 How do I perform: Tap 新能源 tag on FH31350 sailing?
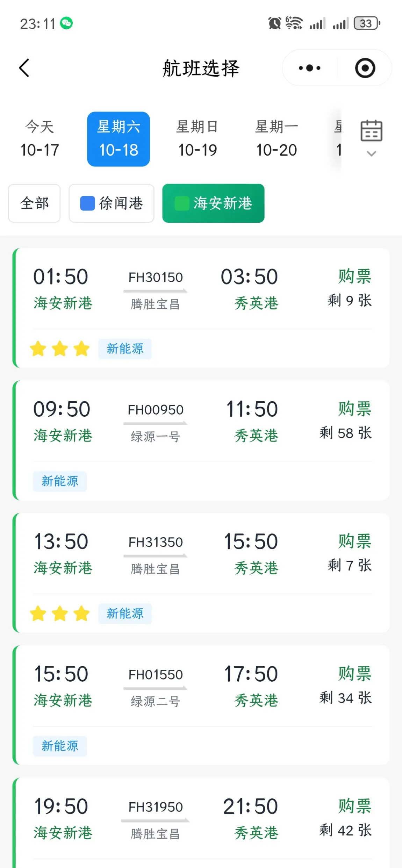(x=125, y=614)
